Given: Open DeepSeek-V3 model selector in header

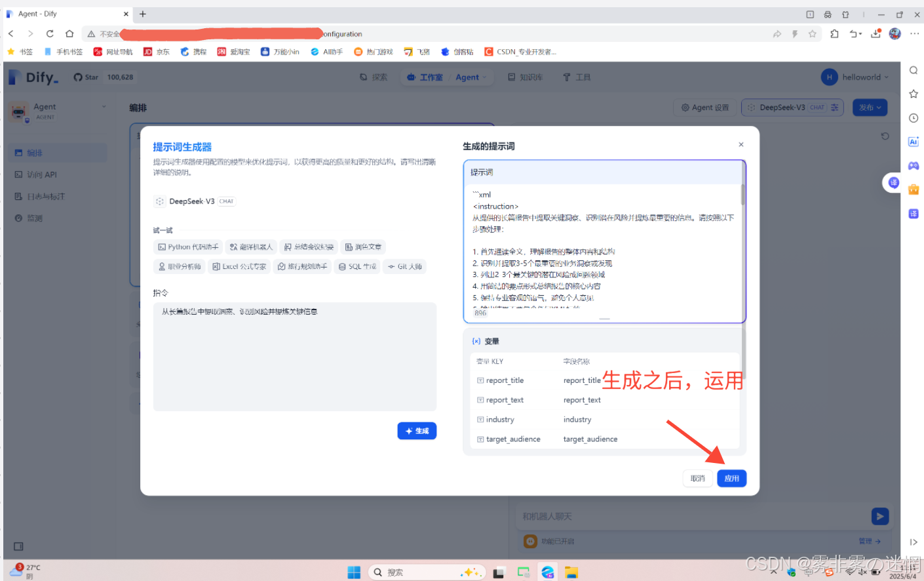Looking at the screenshot, I should [792, 108].
